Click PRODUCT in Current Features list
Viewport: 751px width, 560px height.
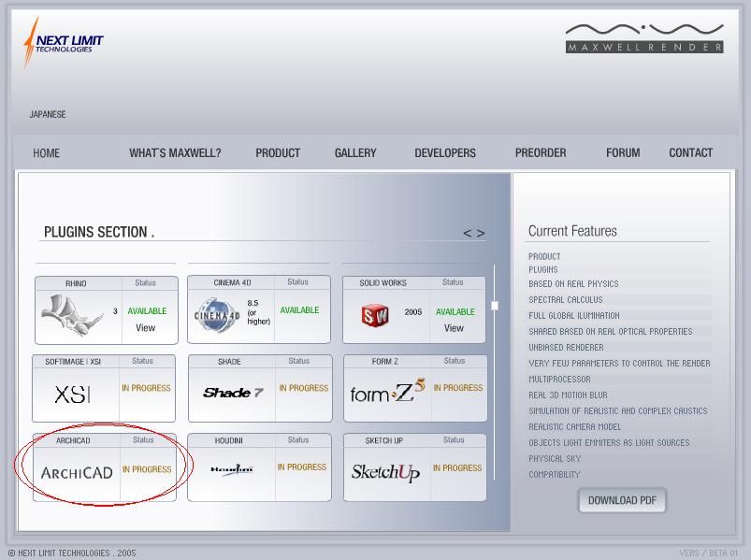544,256
